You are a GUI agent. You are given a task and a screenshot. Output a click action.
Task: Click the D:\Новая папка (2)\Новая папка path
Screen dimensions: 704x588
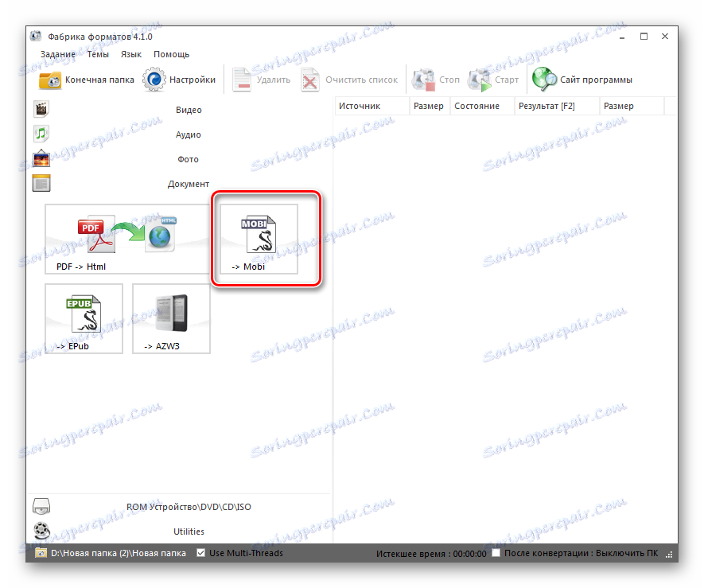118,553
